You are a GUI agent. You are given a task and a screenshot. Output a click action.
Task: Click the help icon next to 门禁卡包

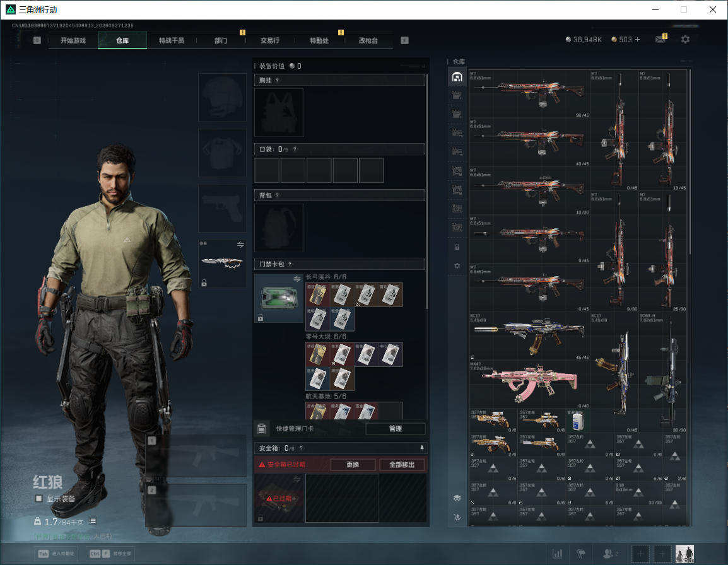click(x=290, y=264)
